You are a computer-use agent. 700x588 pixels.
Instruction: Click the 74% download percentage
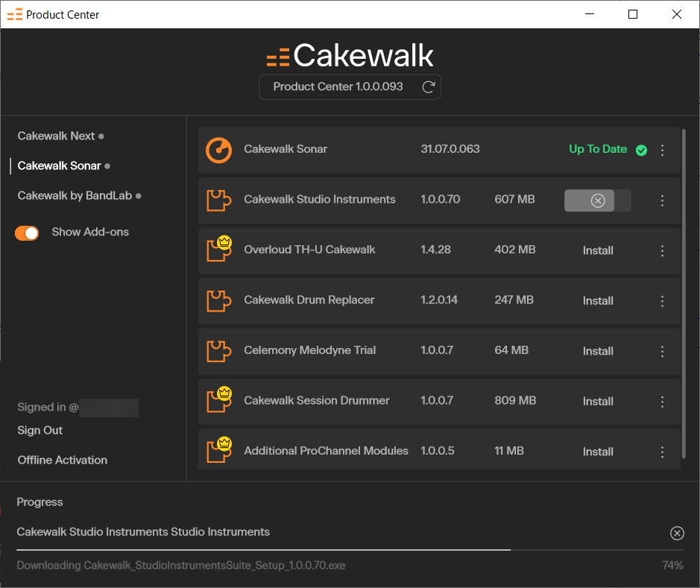pyautogui.click(x=672, y=566)
